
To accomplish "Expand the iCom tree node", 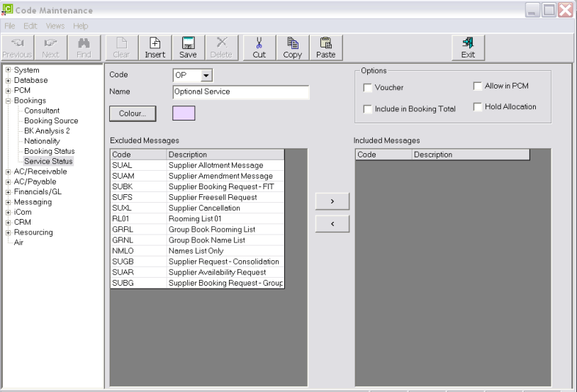I will pos(8,213).
